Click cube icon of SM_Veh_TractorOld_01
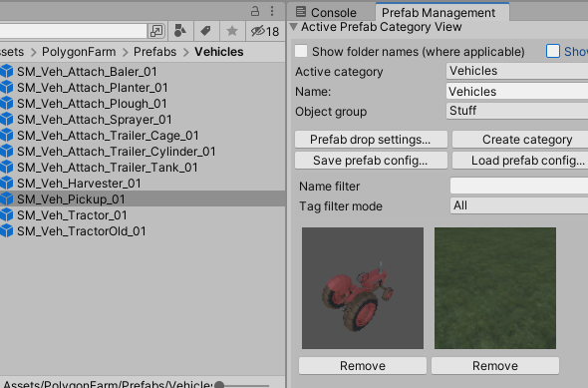Image resolution: width=588 pixels, height=388 pixels. [x=6, y=230]
